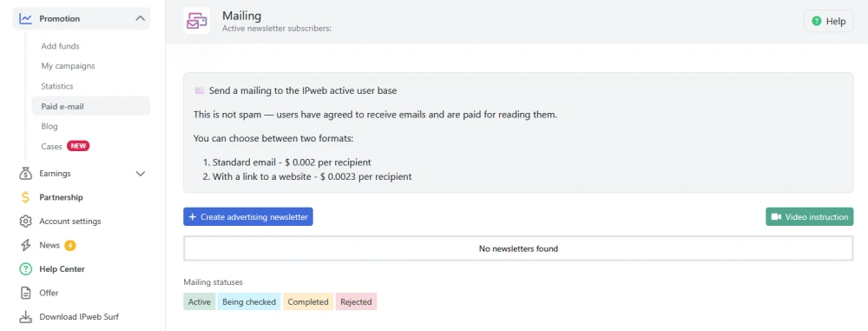Click the News notification badge showing 4
Image resolution: width=868 pixels, height=331 pixels.
pos(69,245)
